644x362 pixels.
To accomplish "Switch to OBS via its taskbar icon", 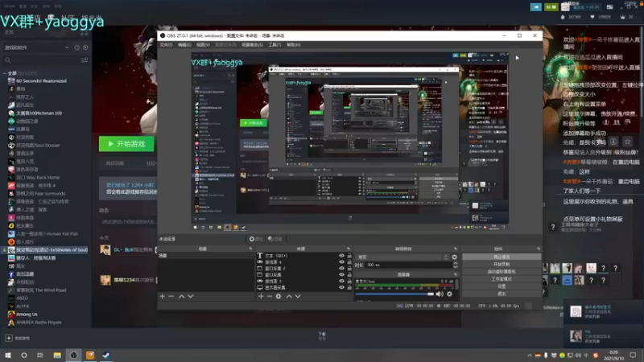I will [x=73, y=356].
